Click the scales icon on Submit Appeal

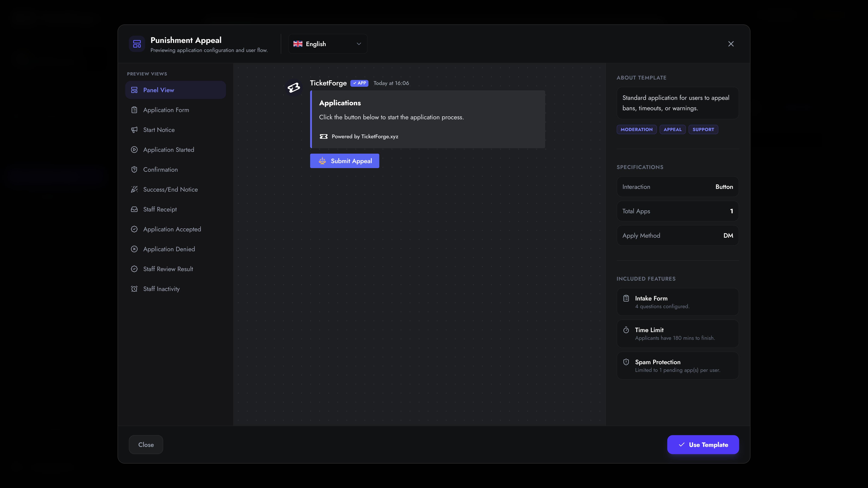322,161
